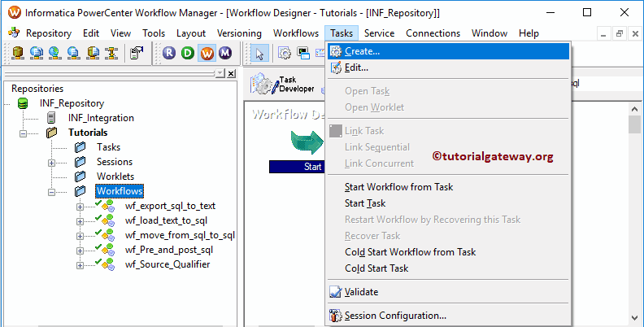Close the repository navigator panel
This screenshot has height=327, width=644.
[x=231, y=73]
